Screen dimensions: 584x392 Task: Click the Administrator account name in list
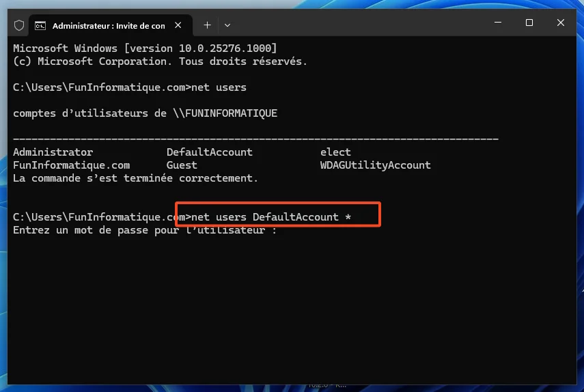pos(53,152)
